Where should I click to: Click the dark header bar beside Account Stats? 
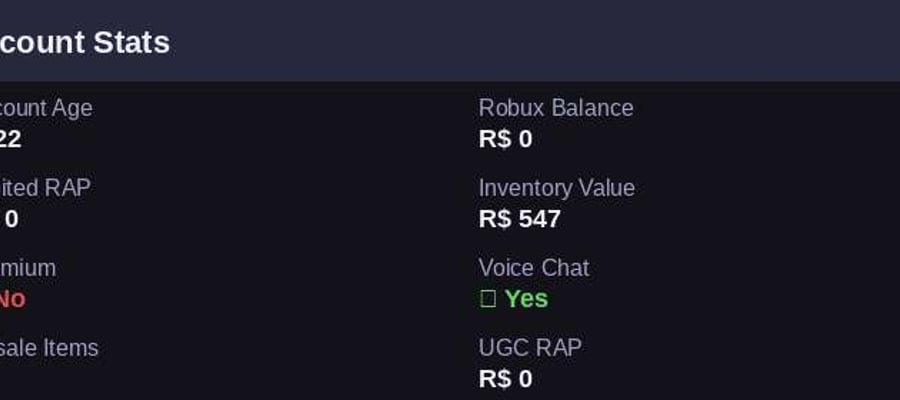[x=534, y=41]
